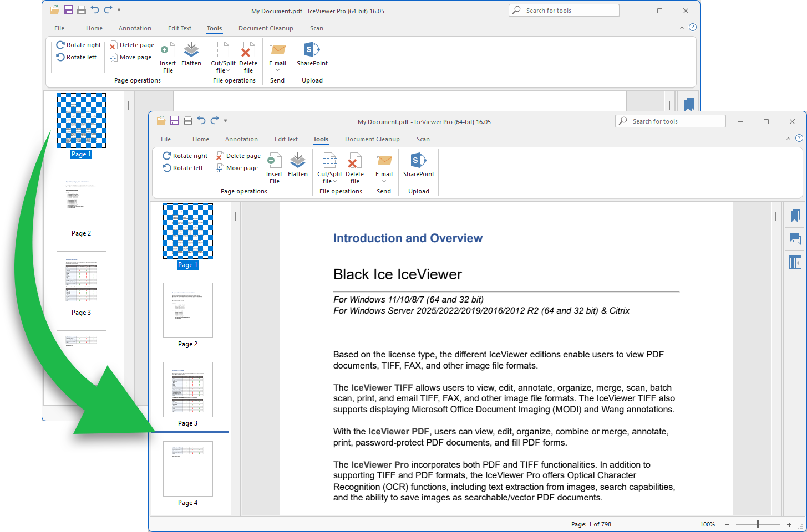This screenshot has height=532, width=807.
Task: Select Page 4 thumbnail in front window
Action: pos(188,469)
